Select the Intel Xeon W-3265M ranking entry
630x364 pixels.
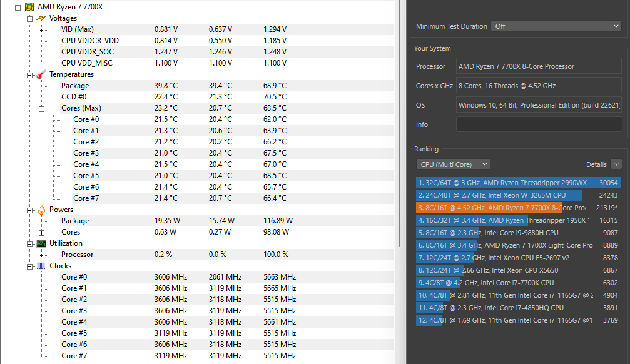[x=519, y=195]
